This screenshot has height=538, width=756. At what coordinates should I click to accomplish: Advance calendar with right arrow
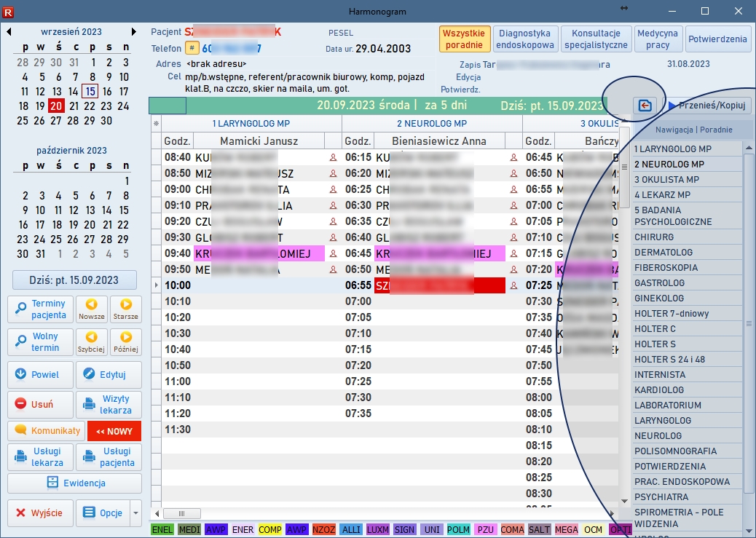point(133,32)
